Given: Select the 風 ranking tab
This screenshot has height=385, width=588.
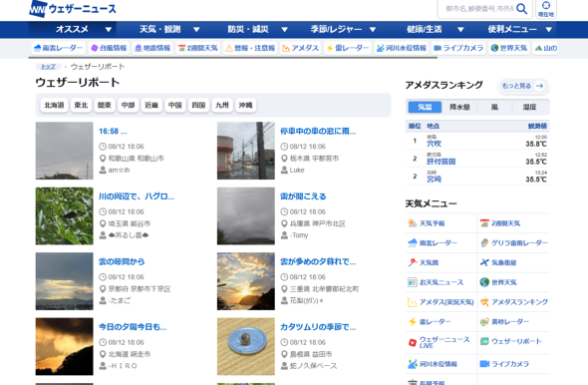Looking at the screenshot, I should (x=494, y=108).
